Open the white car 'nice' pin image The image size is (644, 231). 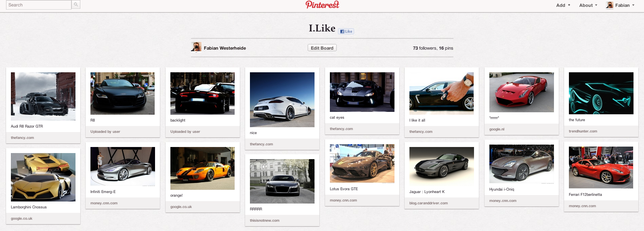pos(282,100)
